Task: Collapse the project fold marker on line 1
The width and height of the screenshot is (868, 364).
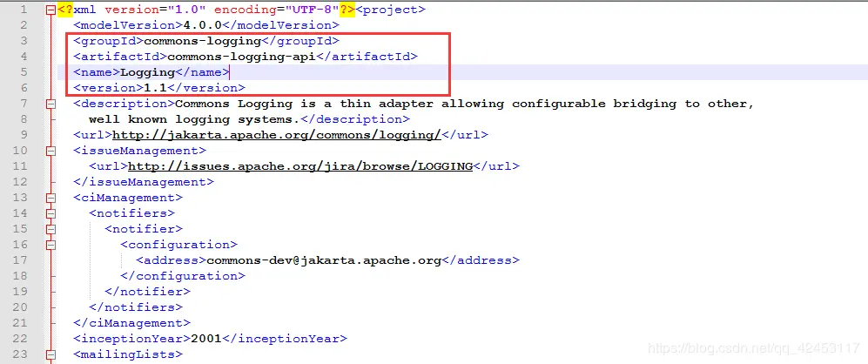Action: click(x=50, y=10)
